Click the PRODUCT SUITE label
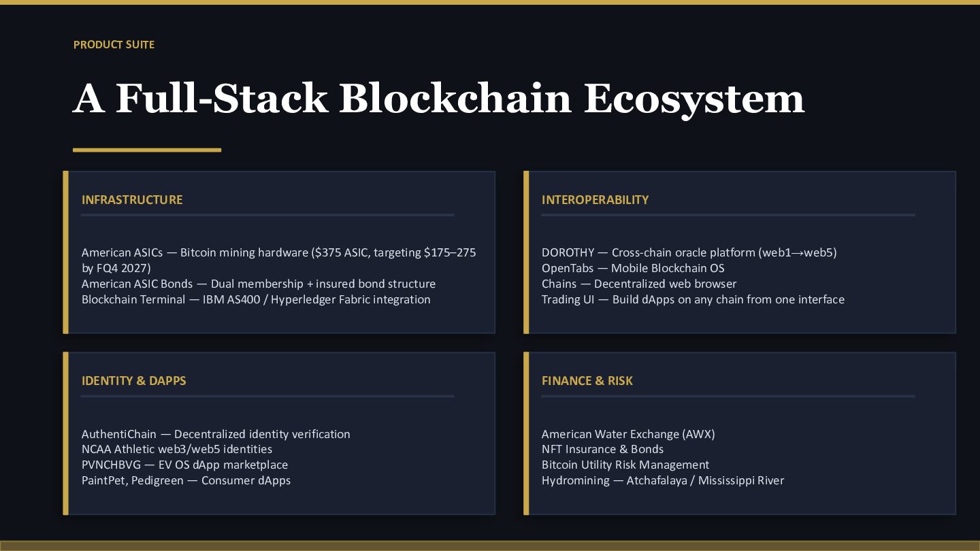 point(114,45)
